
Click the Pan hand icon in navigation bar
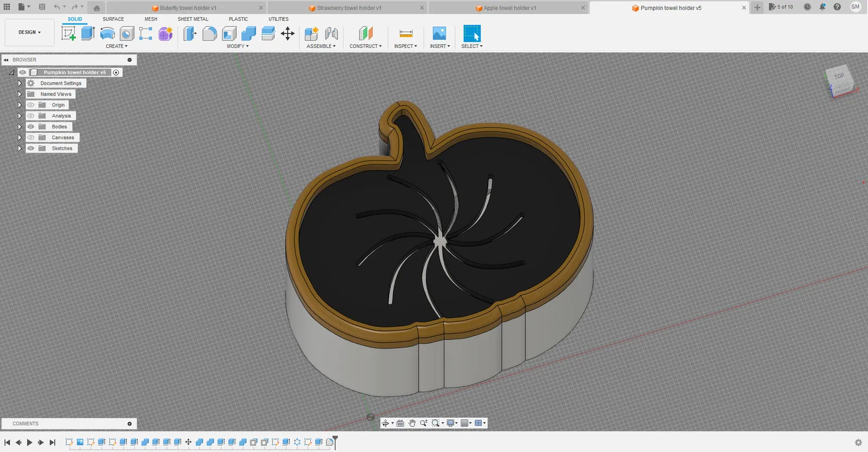click(x=412, y=423)
